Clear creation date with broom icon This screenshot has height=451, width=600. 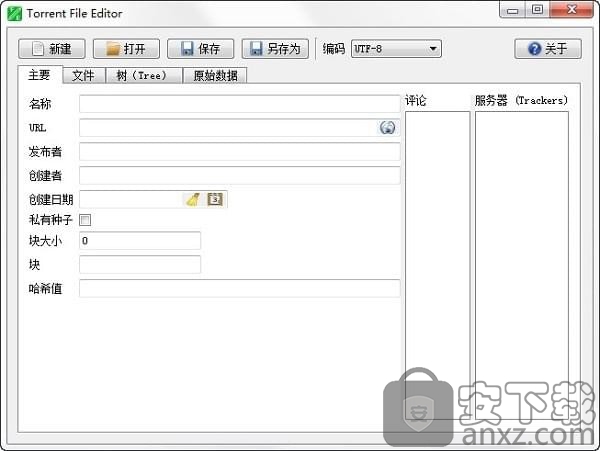(x=193, y=199)
